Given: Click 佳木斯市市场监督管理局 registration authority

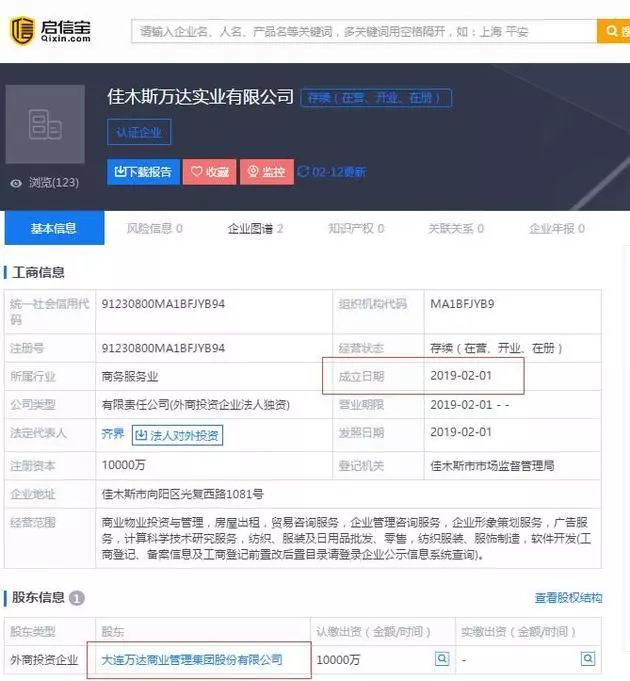Looking at the screenshot, I should coord(492,466).
